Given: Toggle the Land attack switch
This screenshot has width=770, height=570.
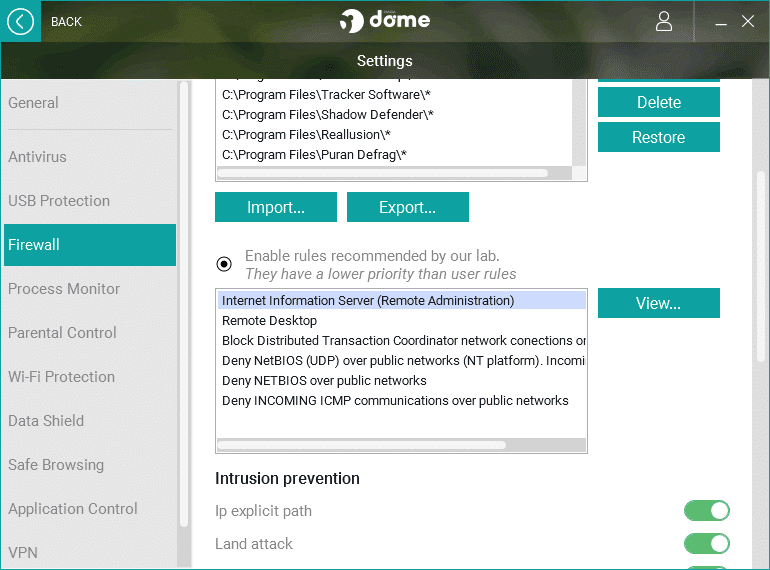Looking at the screenshot, I should [x=707, y=543].
